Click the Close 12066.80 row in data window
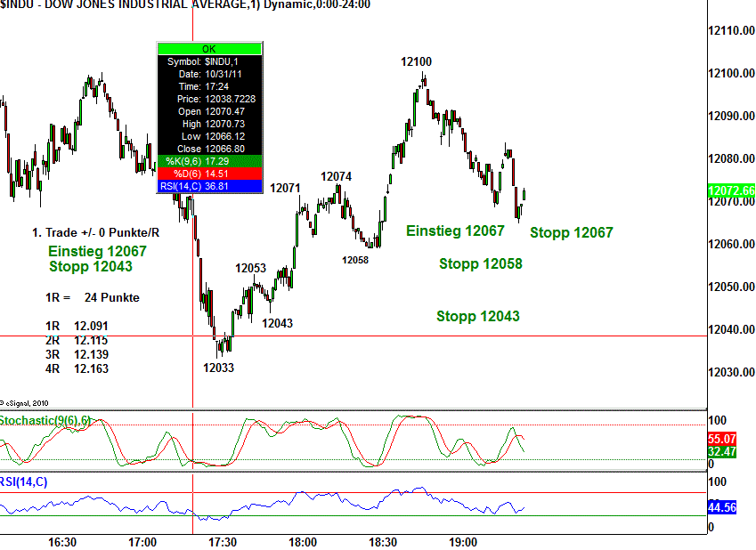This screenshot has width=756, height=550. [209, 149]
